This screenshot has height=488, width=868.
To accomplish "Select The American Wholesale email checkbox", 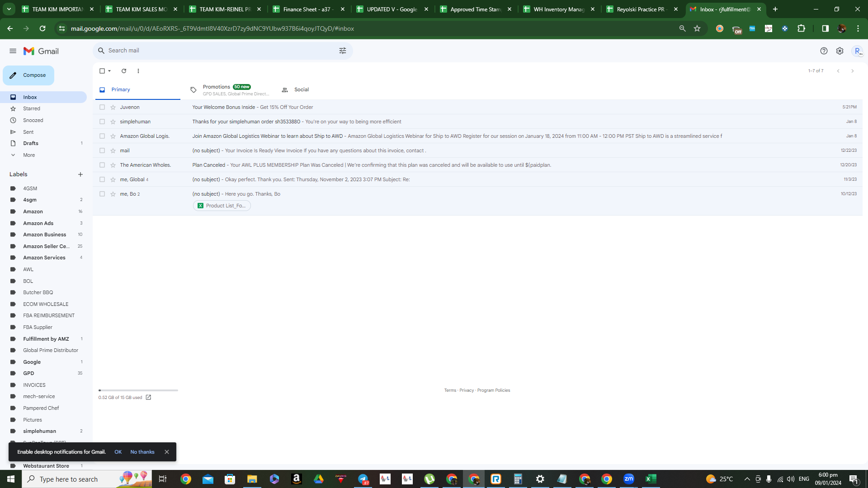I will 102,165.
